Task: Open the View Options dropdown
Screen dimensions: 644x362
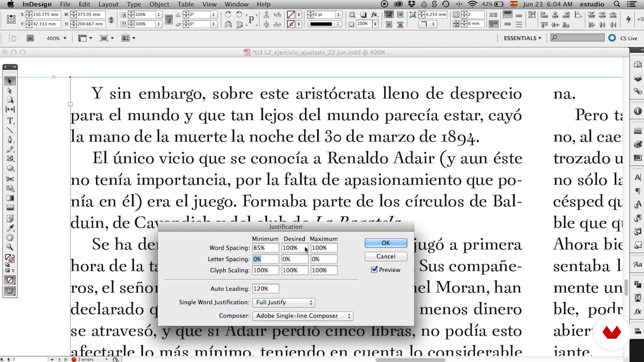Action: click(x=85, y=38)
